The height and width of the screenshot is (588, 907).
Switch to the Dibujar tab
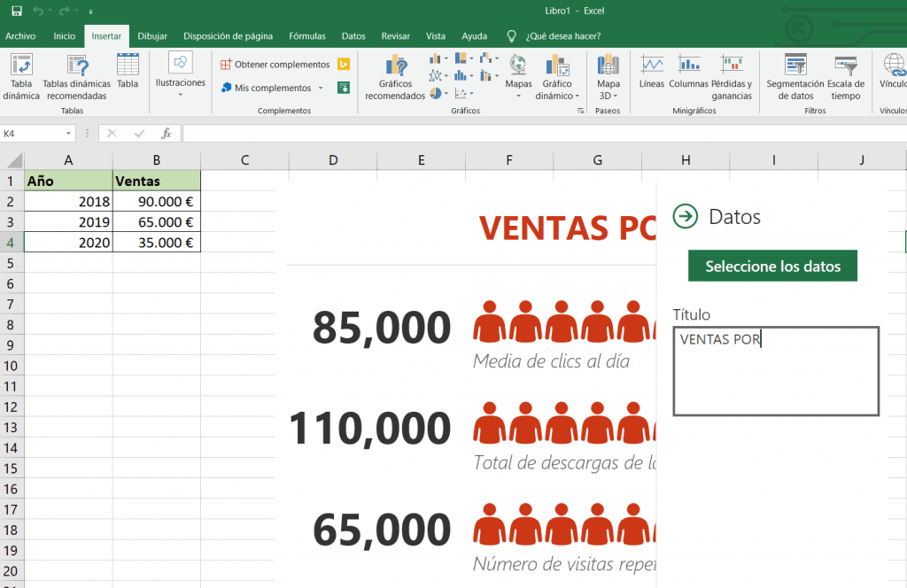pos(152,35)
